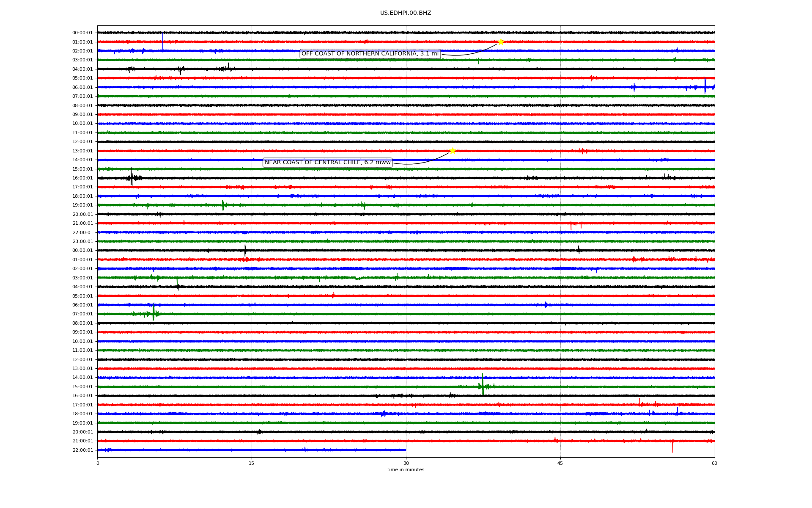The width and height of the screenshot is (812, 508).
Task: Click the green spike on first 19:00:01 trace
Action: click(223, 205)
